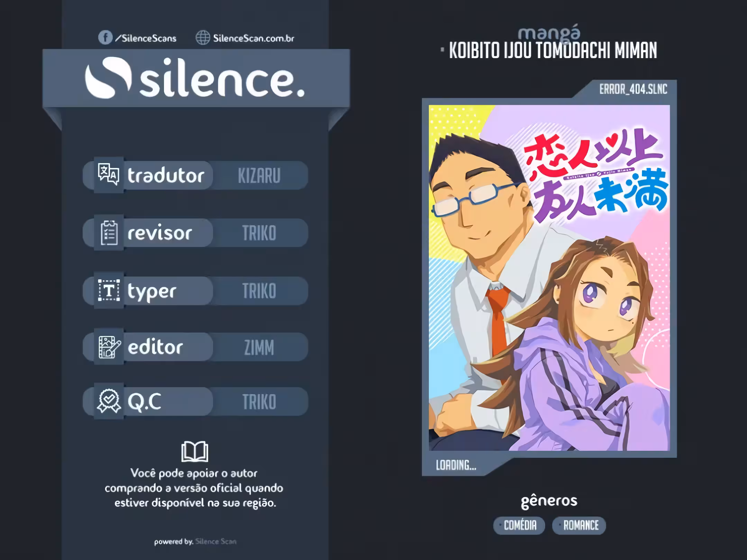The image size is (747, 560).
Task: Click the open book icon
Action: coord(195,451)
